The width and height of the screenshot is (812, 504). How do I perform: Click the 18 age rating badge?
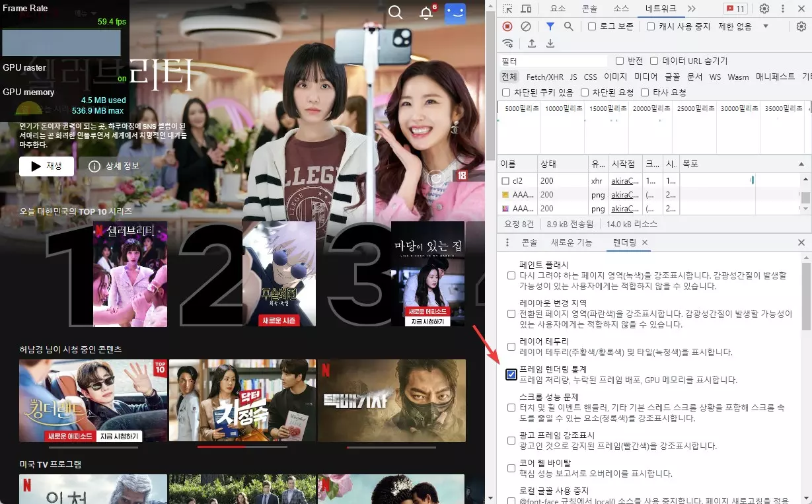(x=461, y=176)
